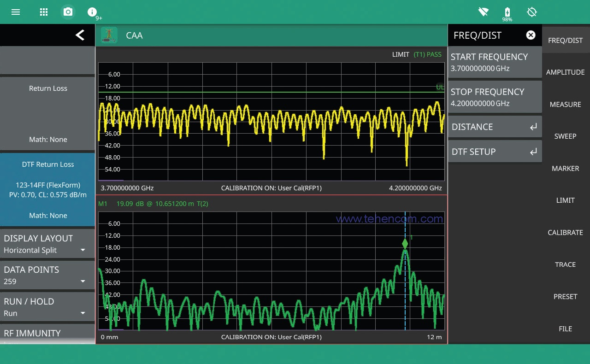
Task: Open the SWEEP menu
Action: [566, 136]
